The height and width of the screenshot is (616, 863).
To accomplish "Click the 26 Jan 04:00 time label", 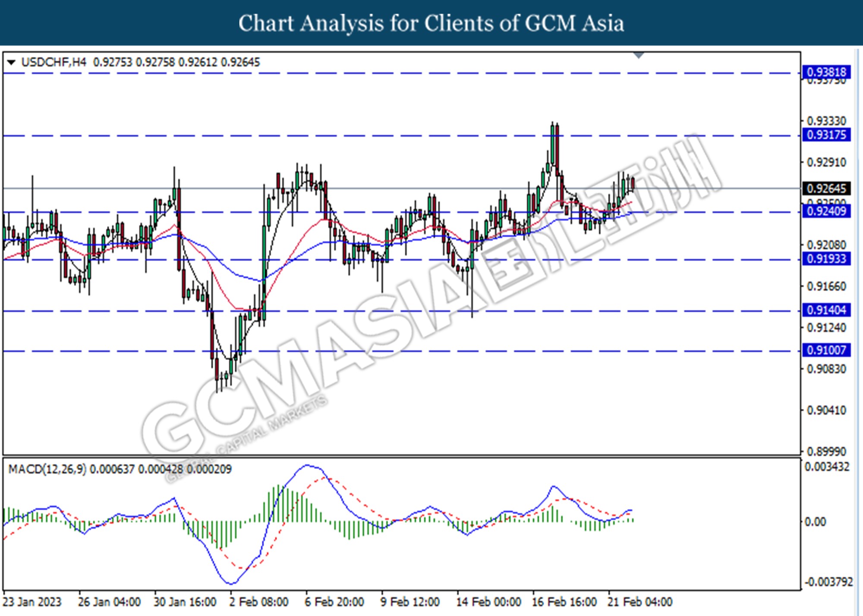I will click(x=109, y=601).
